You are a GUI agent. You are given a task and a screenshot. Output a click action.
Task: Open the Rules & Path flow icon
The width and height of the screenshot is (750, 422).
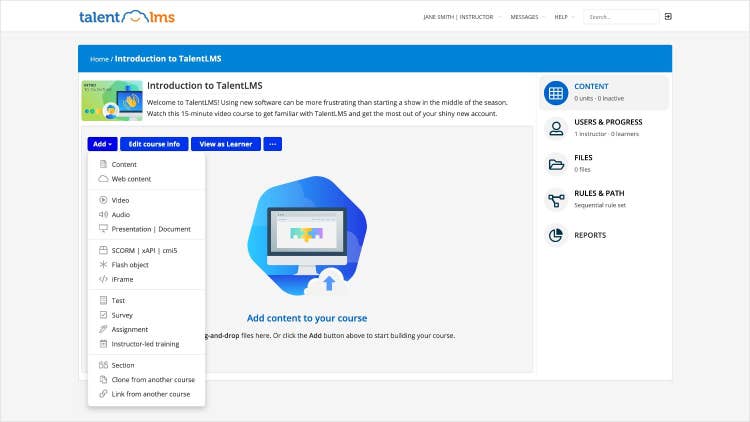tap(556, 200)
